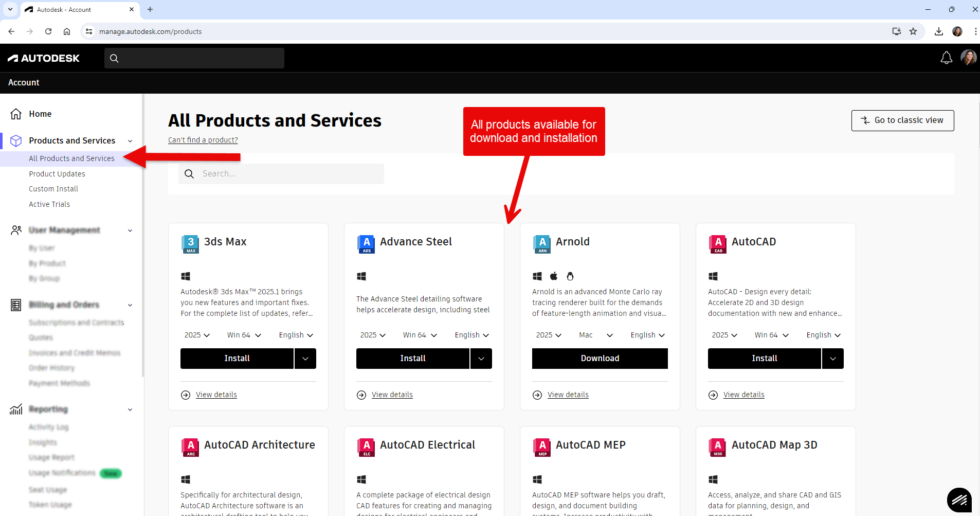The width and height of the screenshot is (980, 516).
Task: Click the browser address bar URL
Action: click(x=151, y=31)
